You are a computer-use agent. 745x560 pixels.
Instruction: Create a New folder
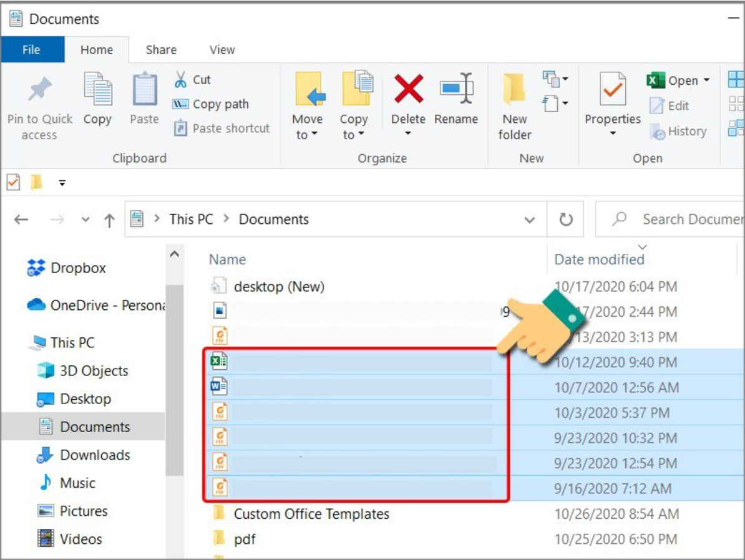click(x=515, y=107)
